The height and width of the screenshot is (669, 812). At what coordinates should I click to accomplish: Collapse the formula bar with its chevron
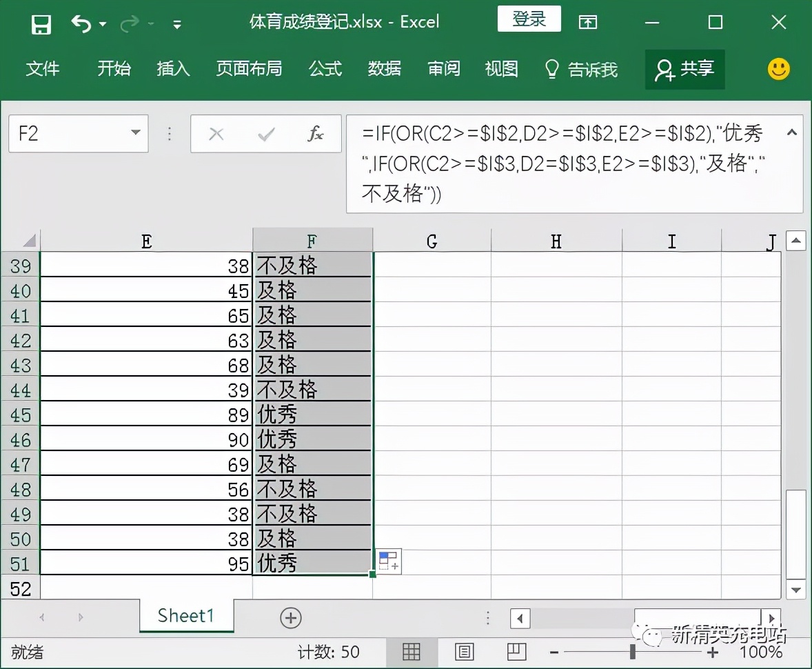(791, 133)
